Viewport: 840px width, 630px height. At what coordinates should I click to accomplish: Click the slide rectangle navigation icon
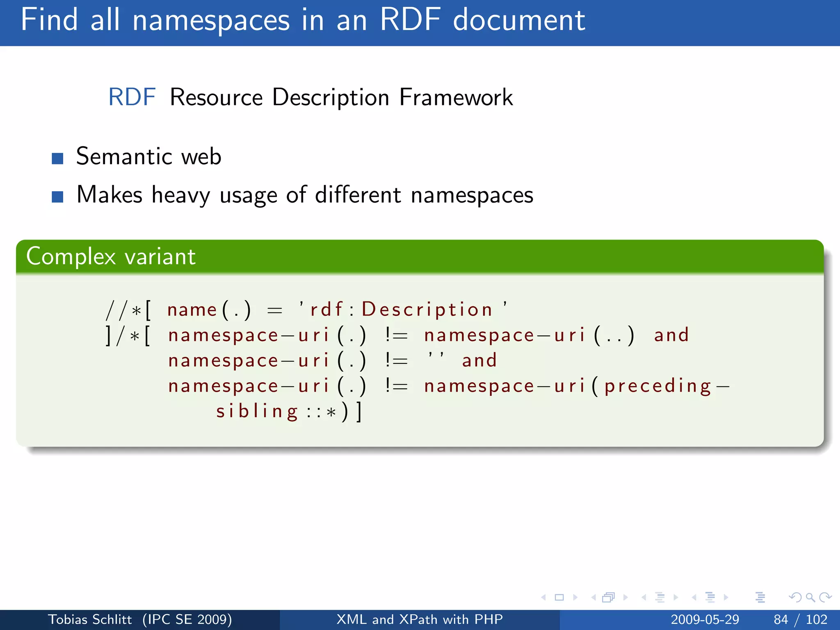(x=559, y=598)
